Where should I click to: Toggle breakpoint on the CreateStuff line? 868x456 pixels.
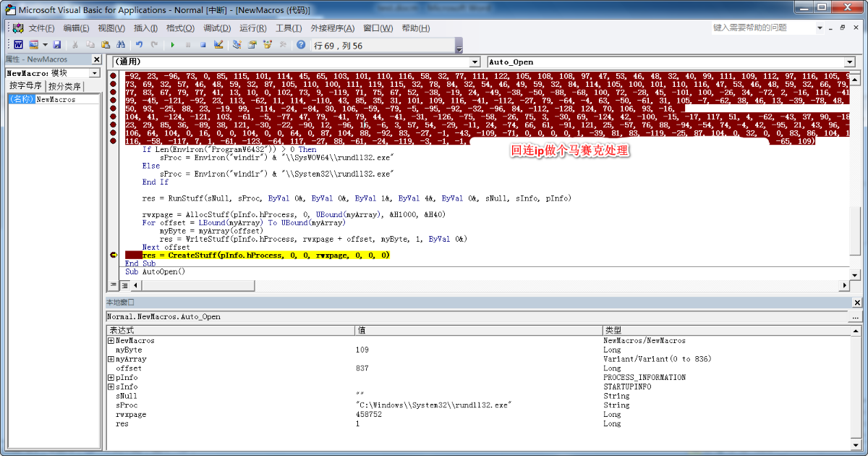[x=114, y=256]
